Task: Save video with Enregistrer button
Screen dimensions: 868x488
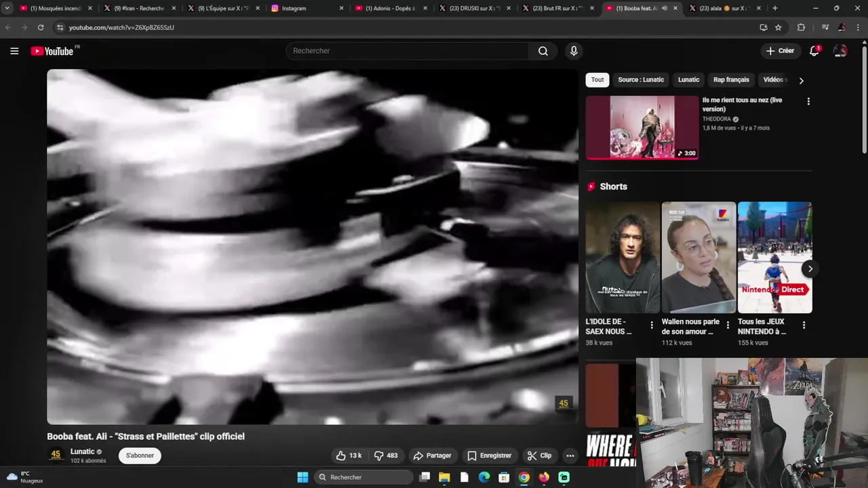Action: (x=489, y=455)
